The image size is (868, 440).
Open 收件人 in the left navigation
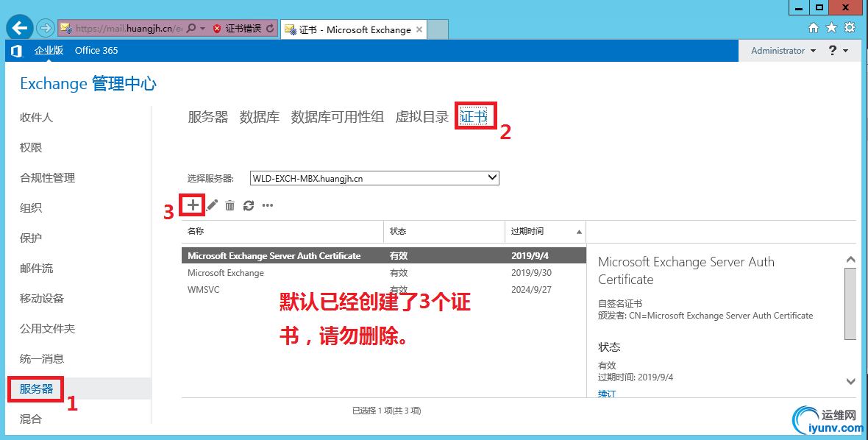coord(37,117)
